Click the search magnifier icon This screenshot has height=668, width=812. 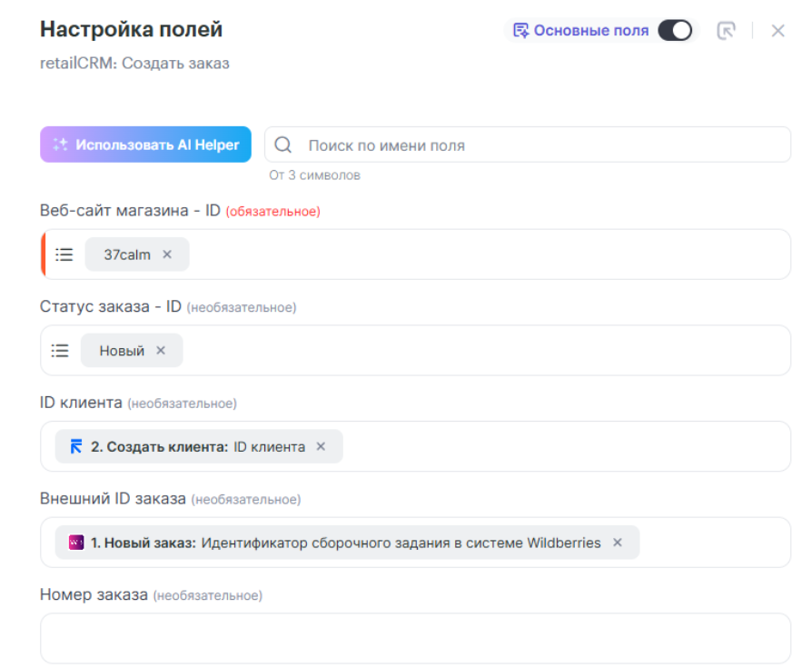283,145
